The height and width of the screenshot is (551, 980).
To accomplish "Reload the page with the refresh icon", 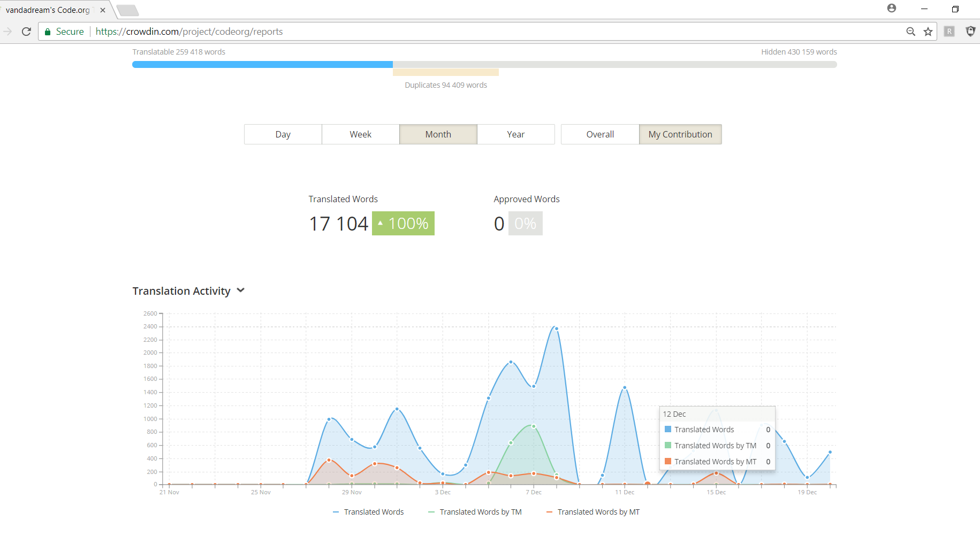I will [x=26, y=32].
